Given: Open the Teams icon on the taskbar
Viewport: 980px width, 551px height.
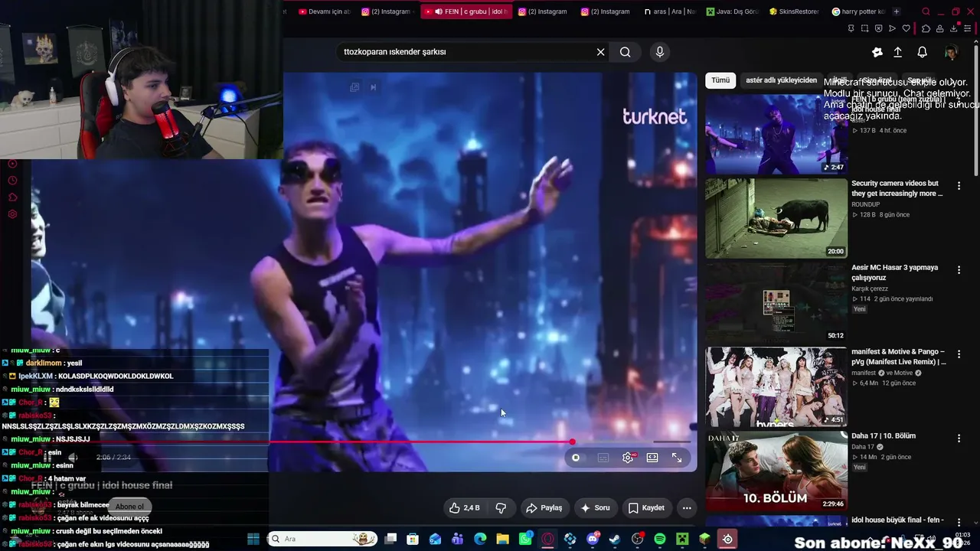Looking at the screenshot, I should point(458,540).
